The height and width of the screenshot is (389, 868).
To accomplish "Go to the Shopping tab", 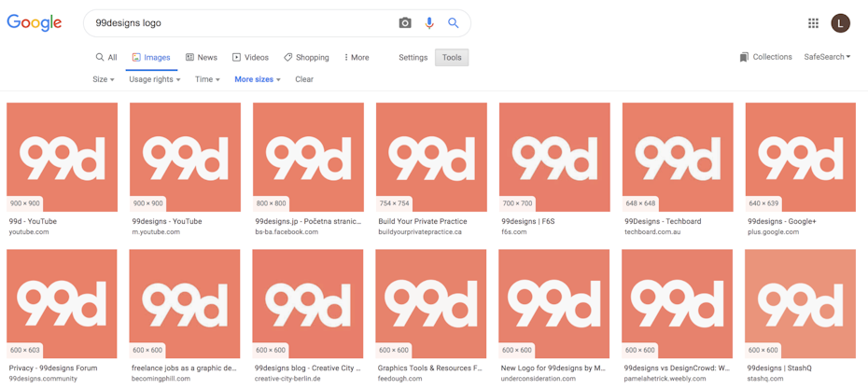I will point(306,58).
